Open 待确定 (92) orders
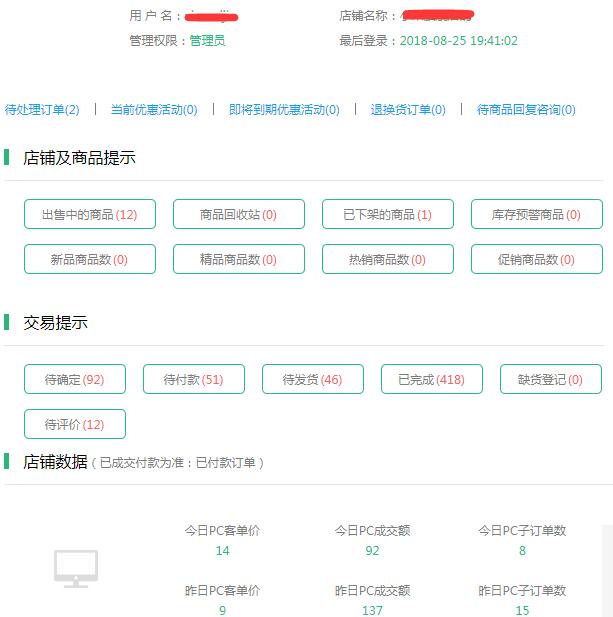This screenshot has height=617, width=613. click(75, 379)
